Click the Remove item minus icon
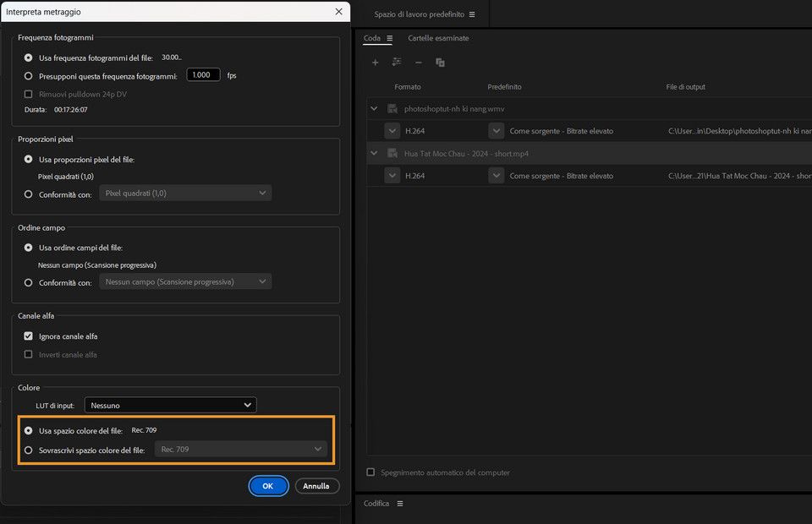This screenshot has height=524, width=812. click(x=418, y=62)
